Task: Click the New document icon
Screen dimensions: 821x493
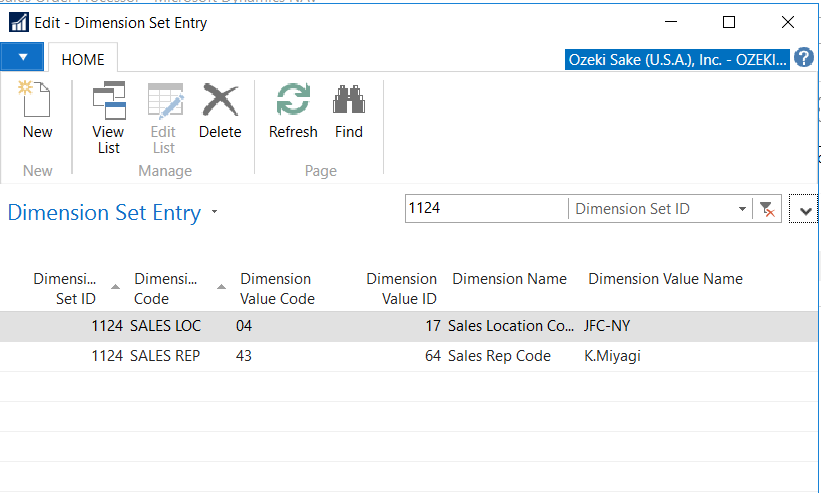Action: (37, 99)
